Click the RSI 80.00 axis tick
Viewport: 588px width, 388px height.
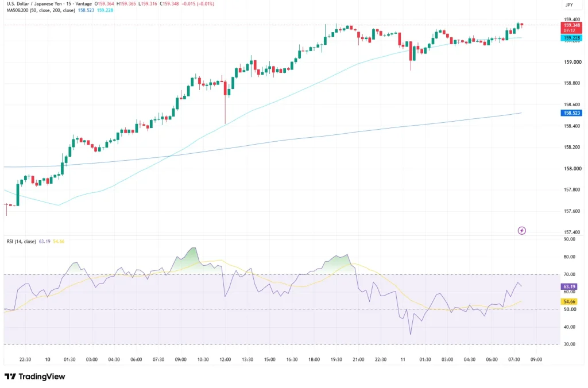coord(570,257)
